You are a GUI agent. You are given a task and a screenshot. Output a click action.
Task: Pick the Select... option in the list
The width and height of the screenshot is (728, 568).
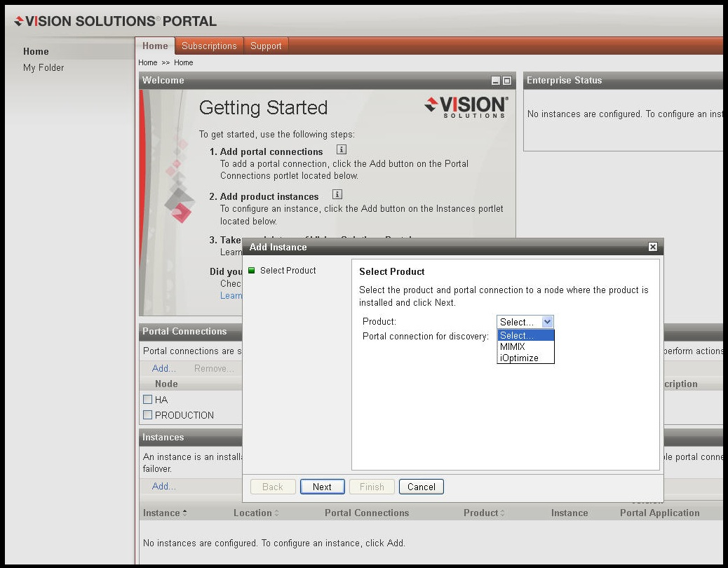[x=525, y=335]
